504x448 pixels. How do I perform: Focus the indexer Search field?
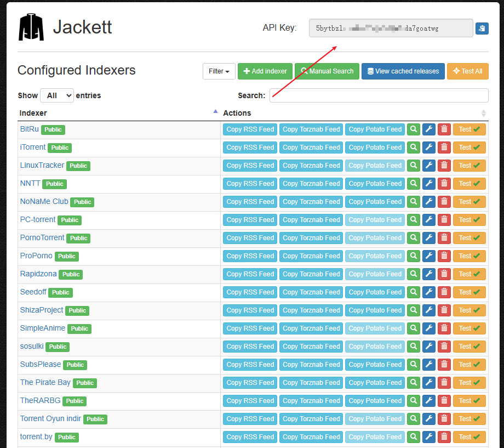[x=379, y=95]
